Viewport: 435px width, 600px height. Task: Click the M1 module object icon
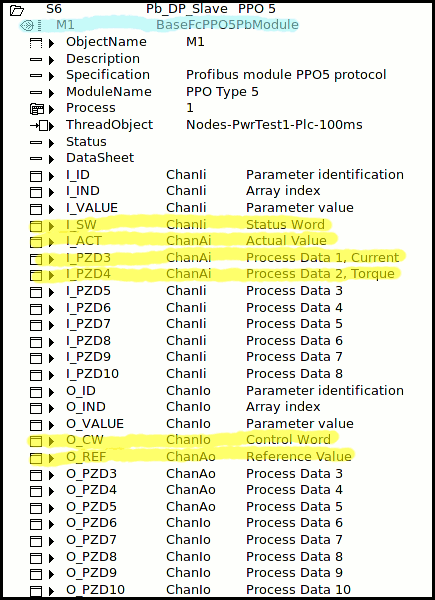pyautogui.click(x=26, y=26)
